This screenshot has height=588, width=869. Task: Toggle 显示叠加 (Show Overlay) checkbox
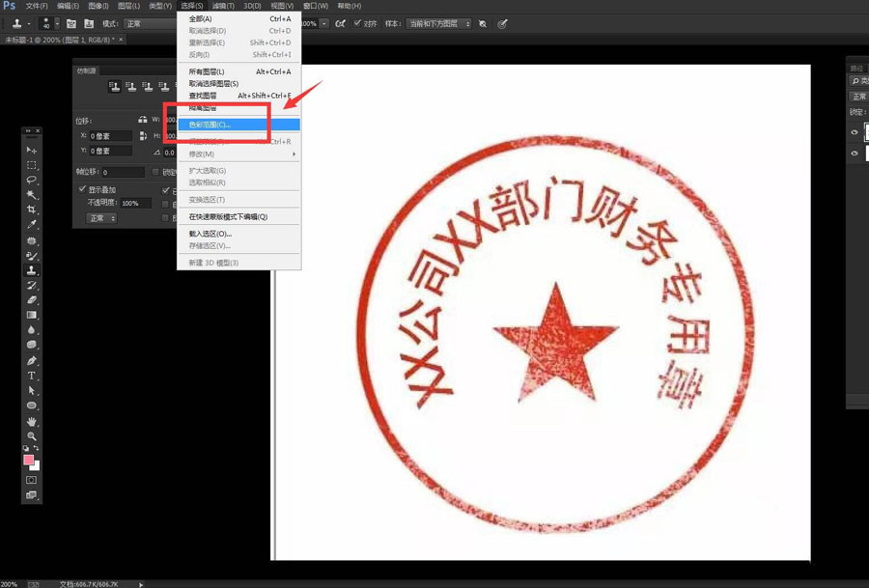[82, 189]
